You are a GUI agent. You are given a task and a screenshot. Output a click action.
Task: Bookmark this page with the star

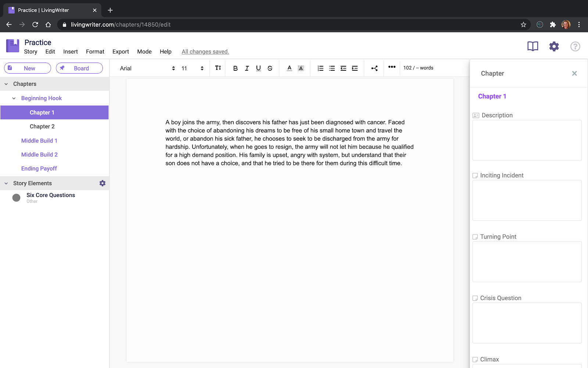(523, 25)
